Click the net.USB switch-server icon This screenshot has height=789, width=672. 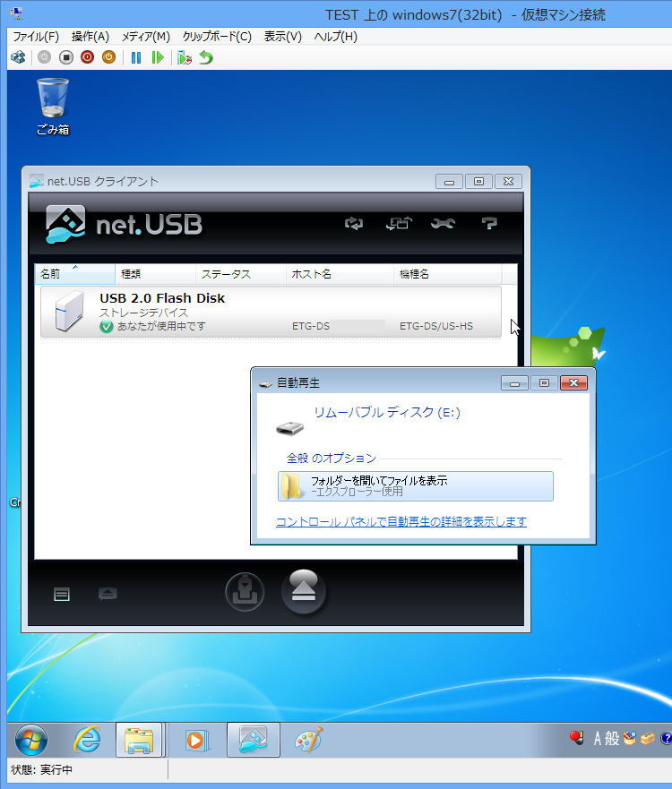point(399,223)
